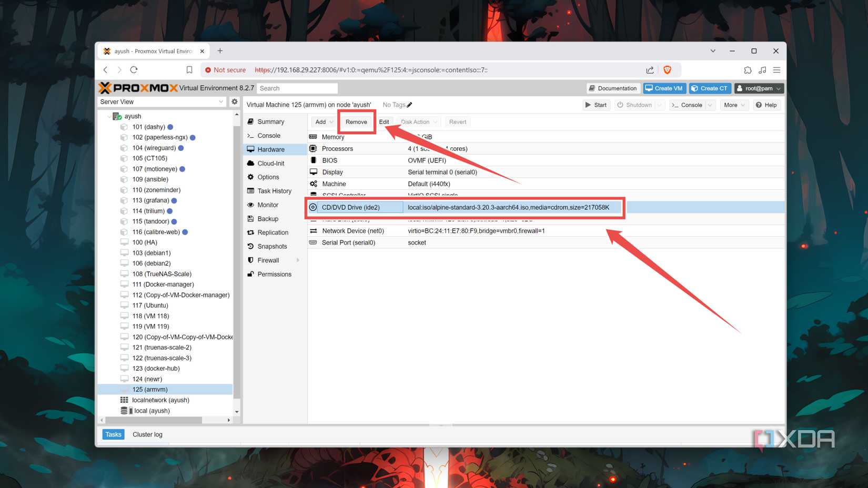
Task: Select Network Device (net0) row
Action: click(546, 231)
